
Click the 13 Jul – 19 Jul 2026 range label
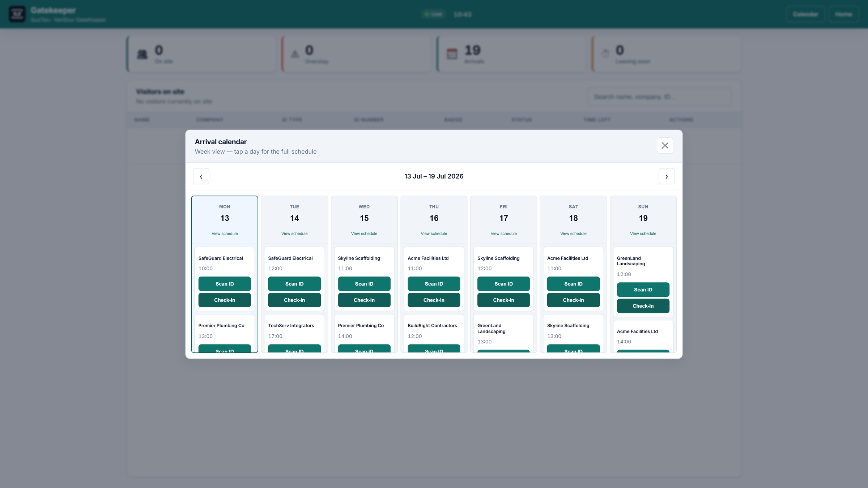click(434, 176)
